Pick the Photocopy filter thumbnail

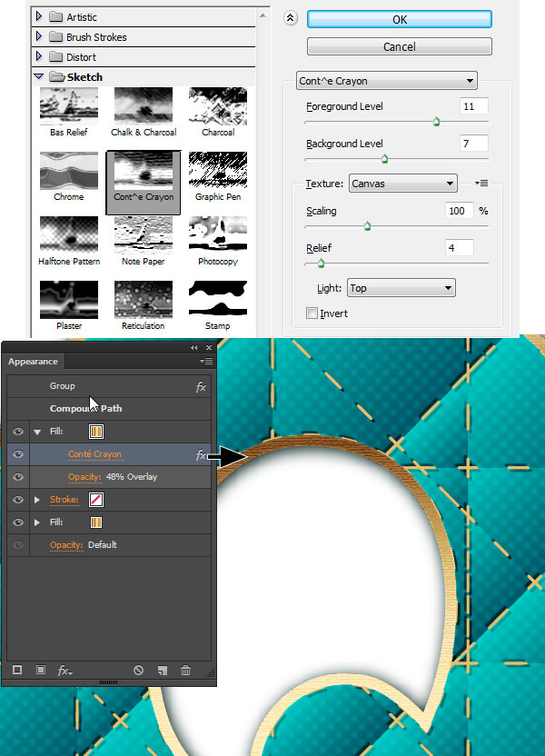point(218,235)
